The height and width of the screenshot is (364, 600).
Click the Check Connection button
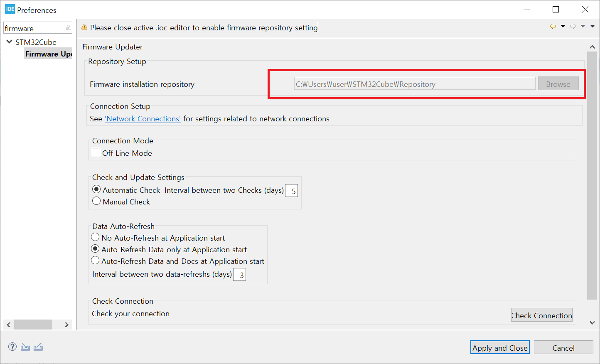pyautogui.click(x=541, y=315)
